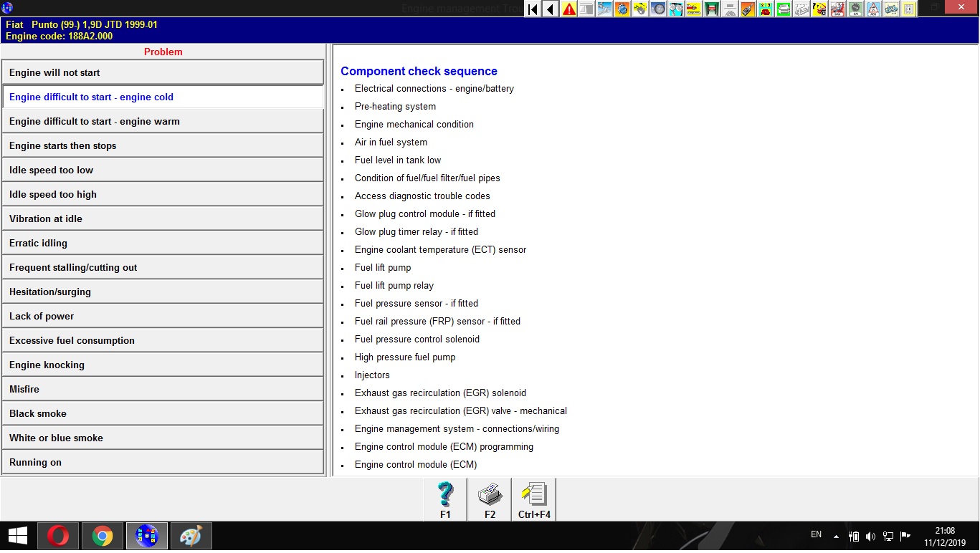Select 'Excessive fuel consumption' problem
The width and height of the screenshot is (980, 553).
[x=163, y=340]
